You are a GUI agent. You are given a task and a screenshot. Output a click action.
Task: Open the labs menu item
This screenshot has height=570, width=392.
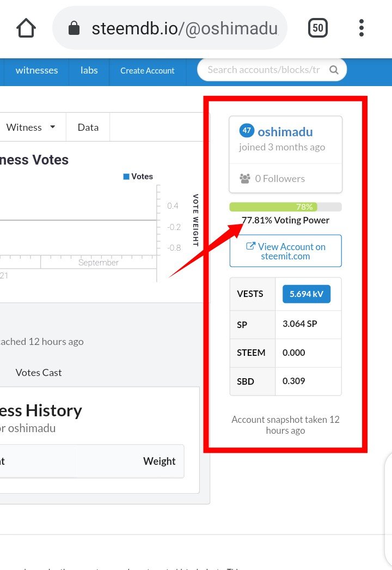pyautogui.click(x=89, y=70)
